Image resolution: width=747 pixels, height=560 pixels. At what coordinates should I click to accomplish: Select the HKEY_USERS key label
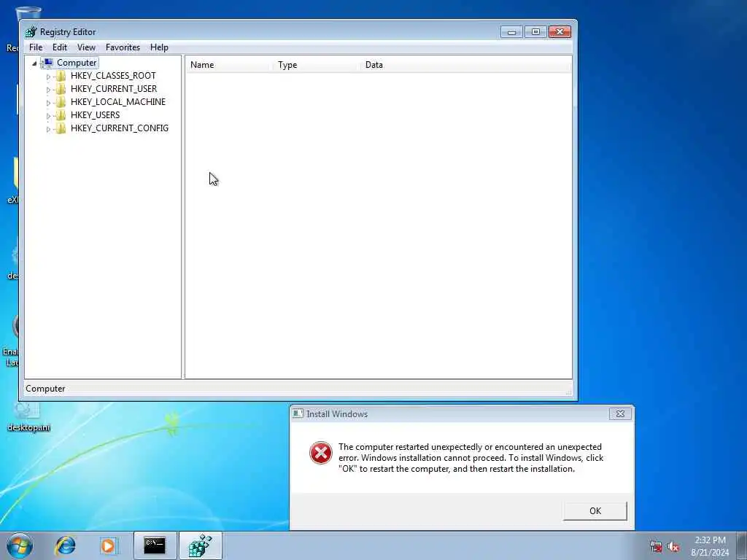(95, 114)
